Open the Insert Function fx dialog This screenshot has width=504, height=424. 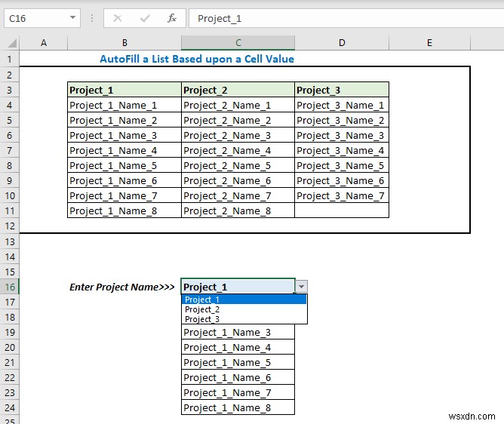172,18
